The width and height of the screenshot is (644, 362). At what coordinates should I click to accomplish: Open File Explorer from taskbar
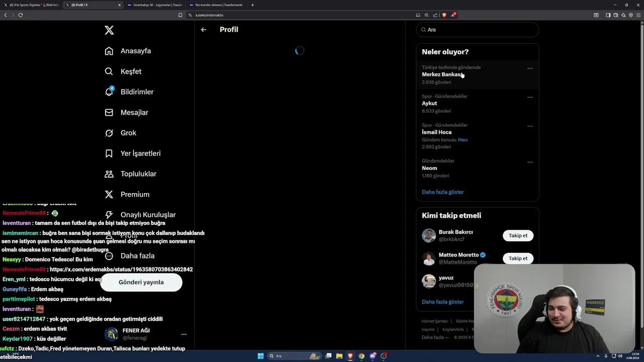pyautogui.click(x=339, y=356)
